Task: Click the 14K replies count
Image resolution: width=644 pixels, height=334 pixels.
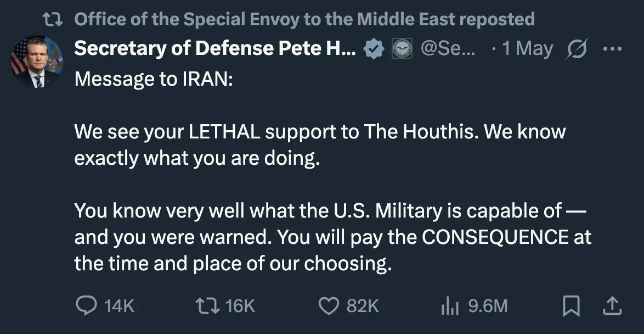Action: [119, 306]
